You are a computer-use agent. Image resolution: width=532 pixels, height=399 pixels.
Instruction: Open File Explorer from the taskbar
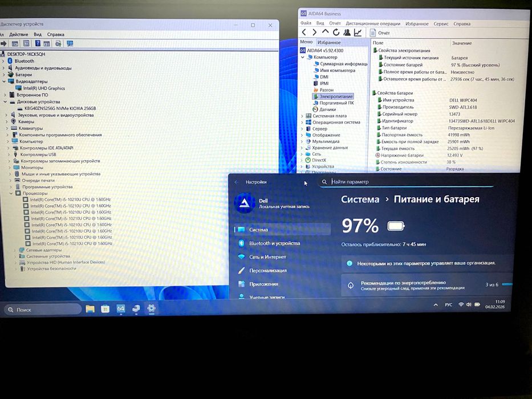(90, 309)
